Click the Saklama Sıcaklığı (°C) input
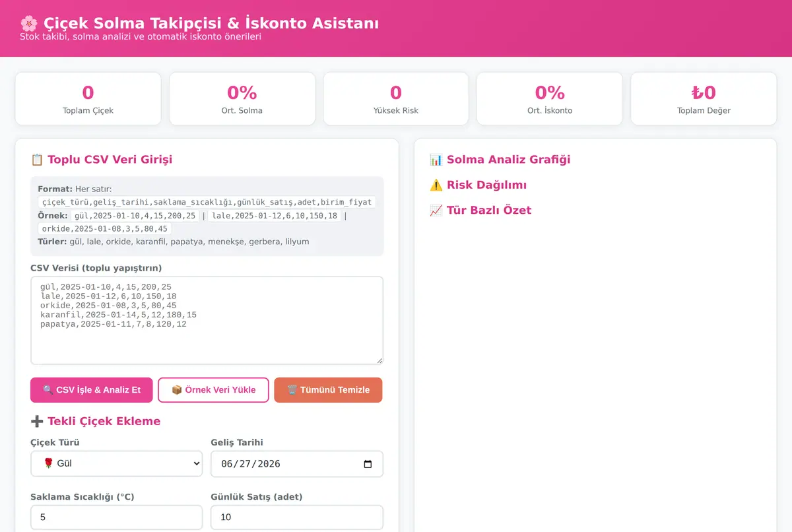This screenshot has width=792, height=532. (x=117, y=517)
